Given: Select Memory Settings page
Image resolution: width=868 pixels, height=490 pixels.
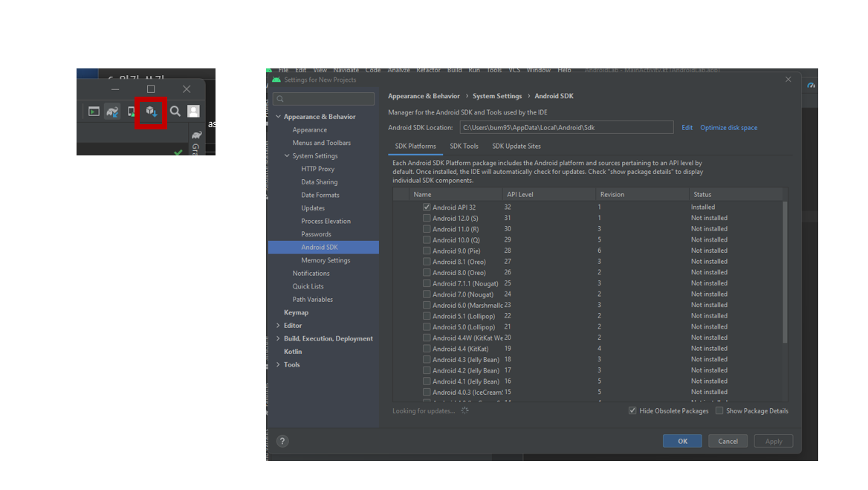Looking at the screenshot, I should [325, 260].
